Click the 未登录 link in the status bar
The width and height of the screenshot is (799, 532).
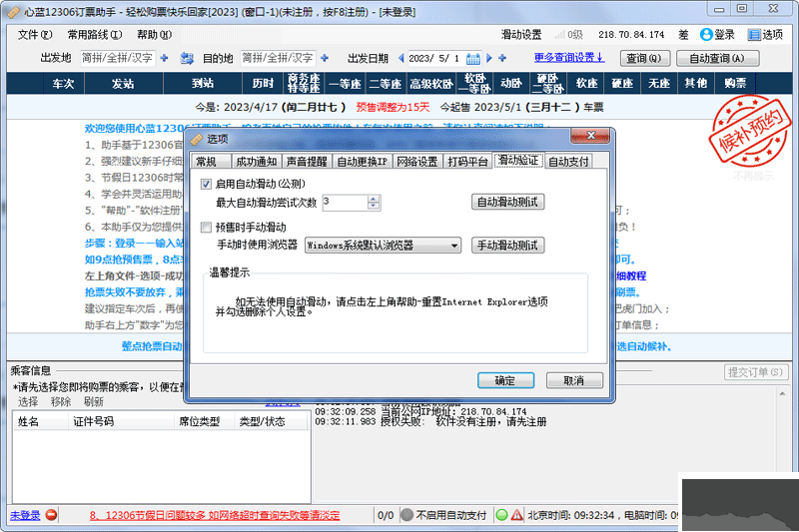click(25, 515)
